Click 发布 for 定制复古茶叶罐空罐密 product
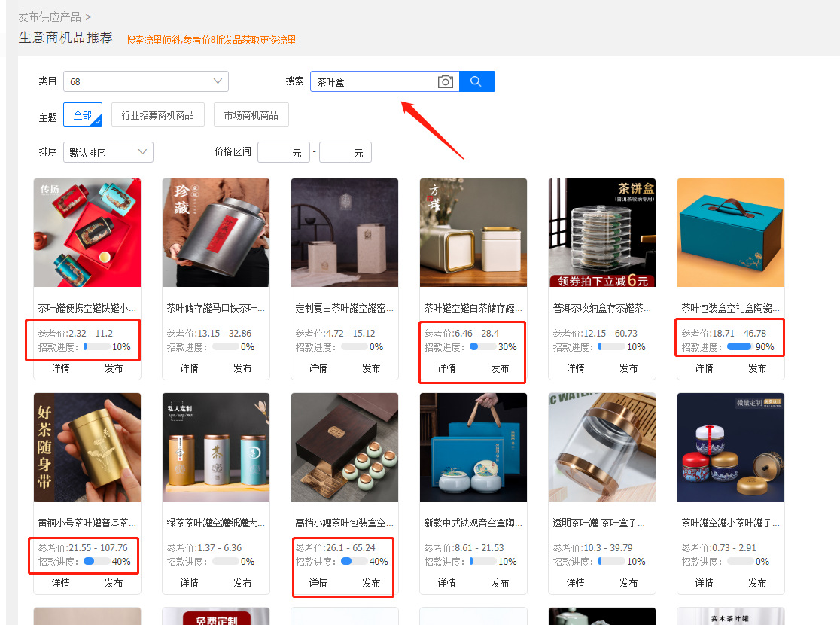This screenshot has width=840, height=625. 371,368
